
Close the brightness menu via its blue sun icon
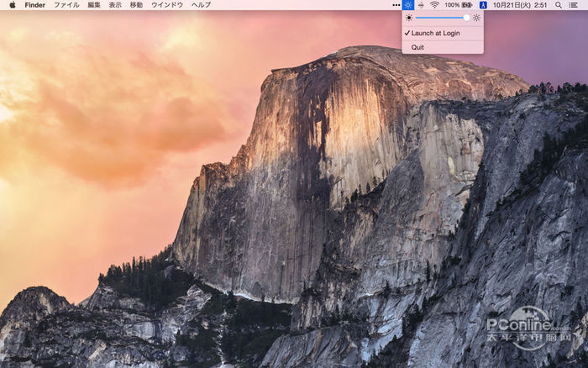click(x=408, y=5)
